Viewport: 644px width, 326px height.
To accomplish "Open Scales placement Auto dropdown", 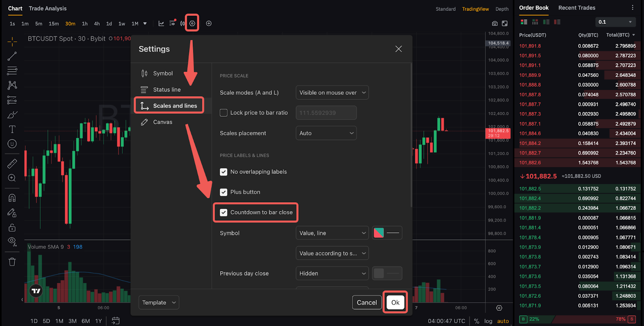I will tap(326, 133).
